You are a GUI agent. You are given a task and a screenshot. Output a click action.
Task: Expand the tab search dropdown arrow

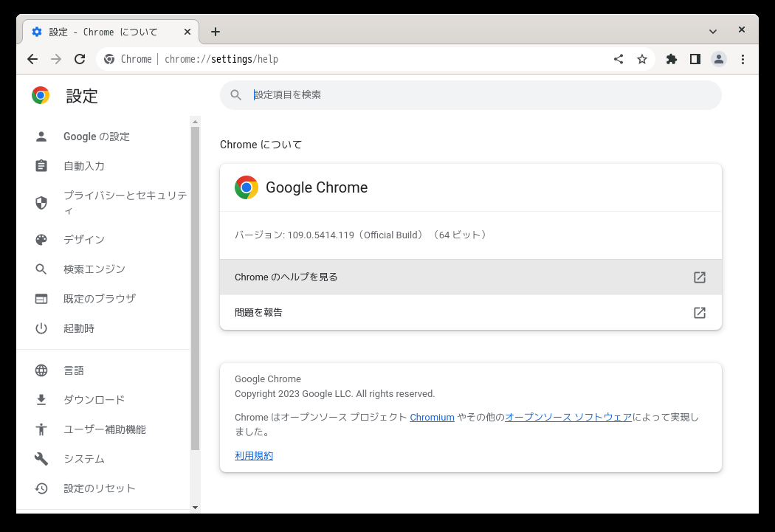(713, 32)
